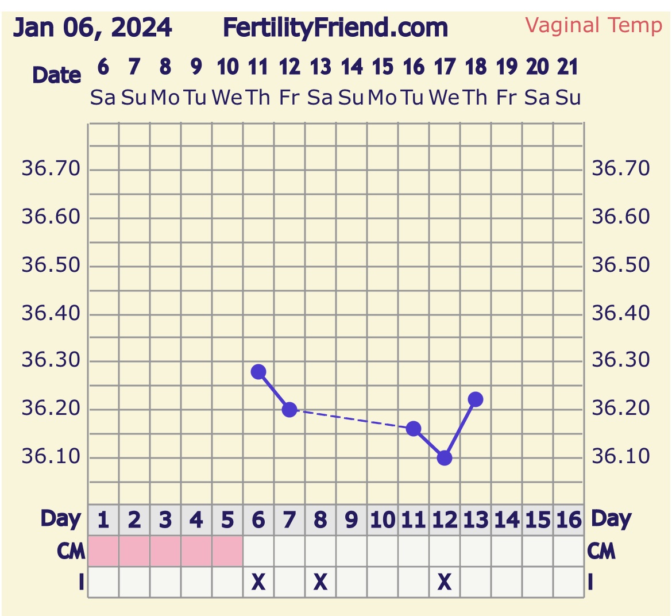Click the pink CM cell for day 1
Image resolution: width=672 pixels, height=616 pixels.
pos(103,551)
